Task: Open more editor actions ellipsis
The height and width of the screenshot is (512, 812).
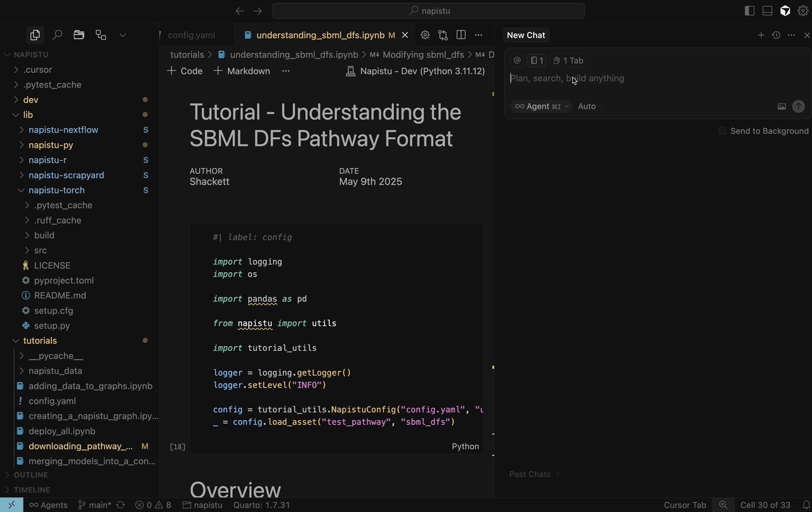Action: pos(478,35)
